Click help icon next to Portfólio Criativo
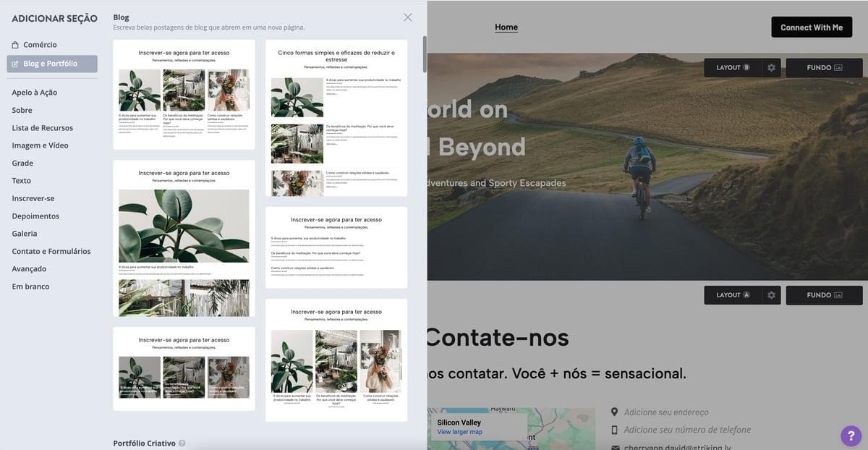The image size is (868, 450). [182, 443]
